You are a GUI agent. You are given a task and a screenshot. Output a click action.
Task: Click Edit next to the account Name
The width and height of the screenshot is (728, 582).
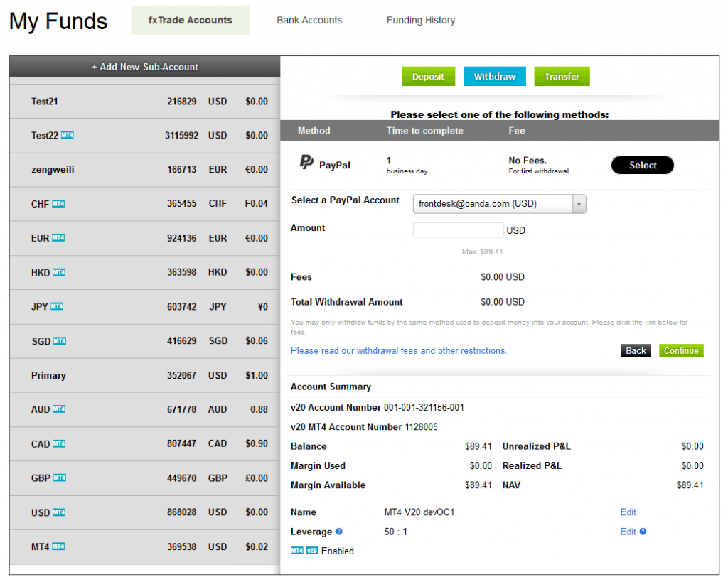628,512
